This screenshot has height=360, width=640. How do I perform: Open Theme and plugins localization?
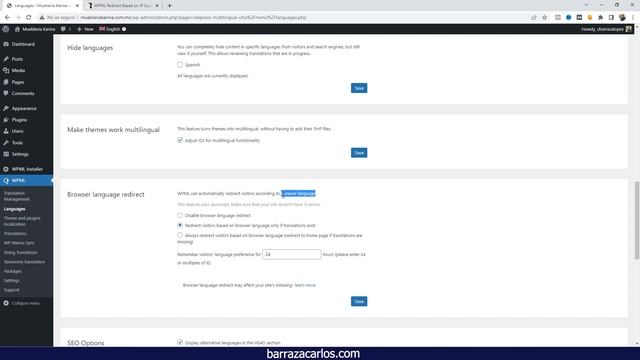22,221
